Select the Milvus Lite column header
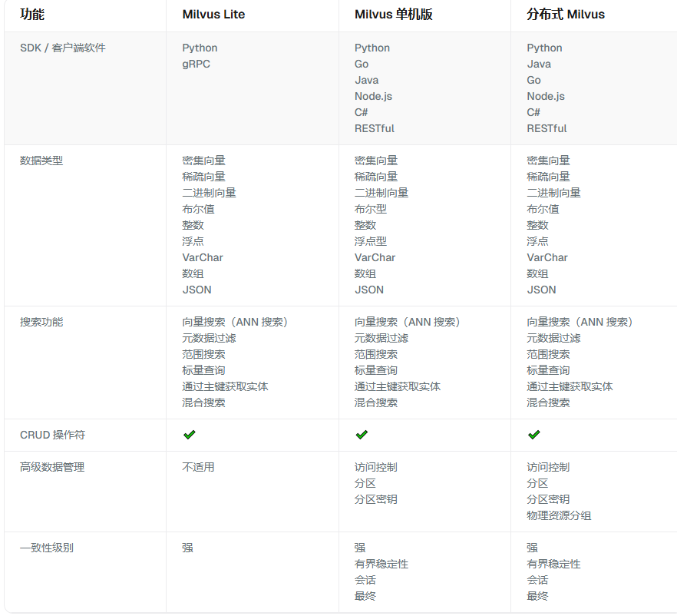Image resolution: width=677 pixels, height=616 pixels. coord(213,15)
